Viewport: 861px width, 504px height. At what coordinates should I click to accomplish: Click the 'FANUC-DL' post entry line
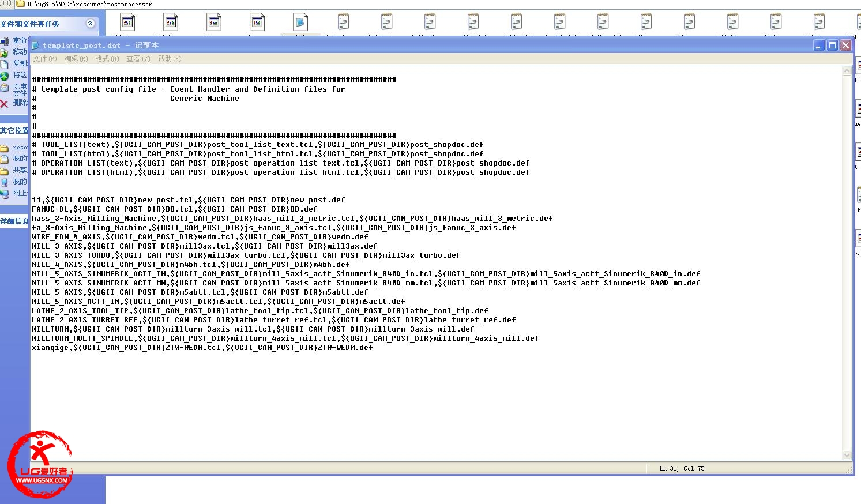(x=175, y=209)
